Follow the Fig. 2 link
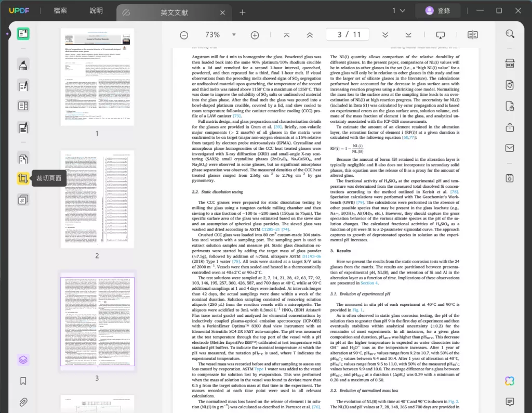Viewport: 532px width, 413px height. point(454,402)
